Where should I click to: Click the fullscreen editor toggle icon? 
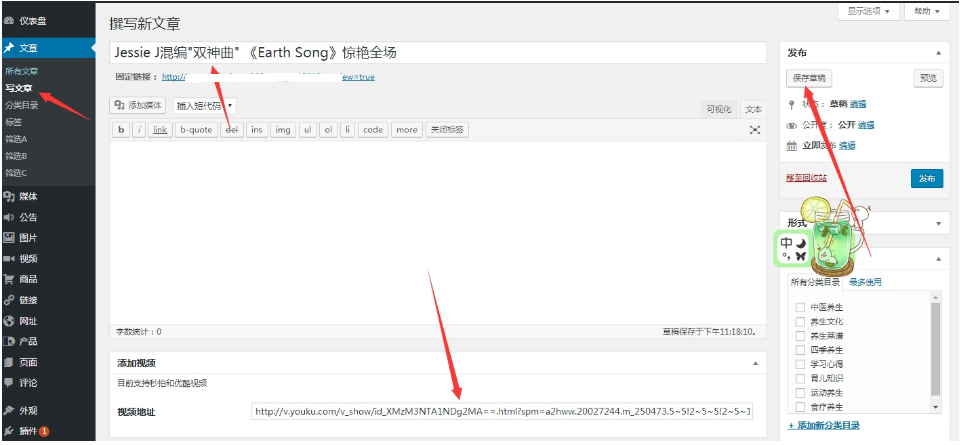tap(755, 130)
